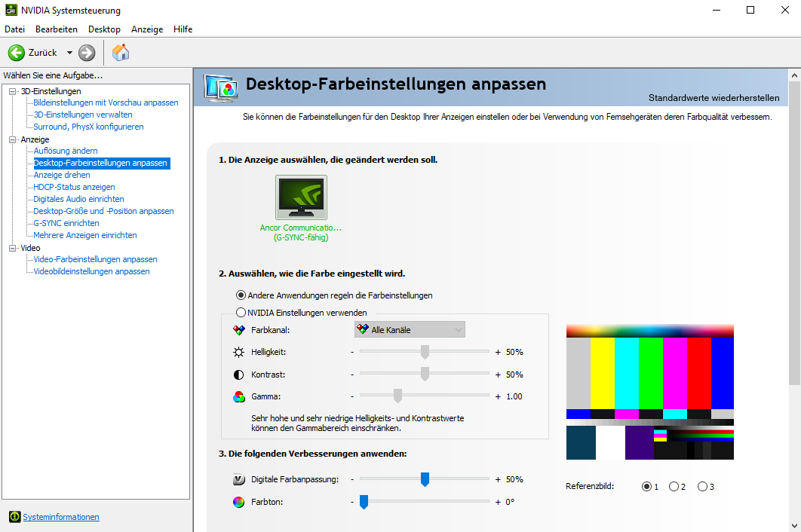Collapse the 3D-Einstellungen tree node
The width and height of the screenshot is (801, 532).
tap(13, 91)
